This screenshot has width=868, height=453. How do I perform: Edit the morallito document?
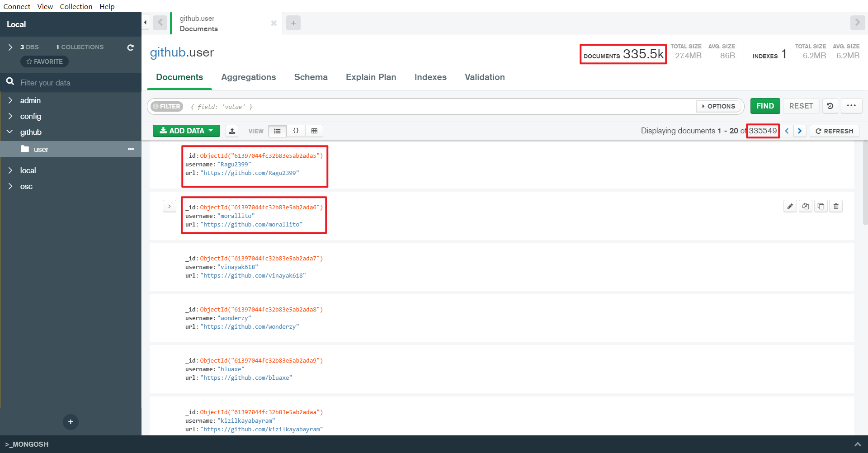click(790, 206)
